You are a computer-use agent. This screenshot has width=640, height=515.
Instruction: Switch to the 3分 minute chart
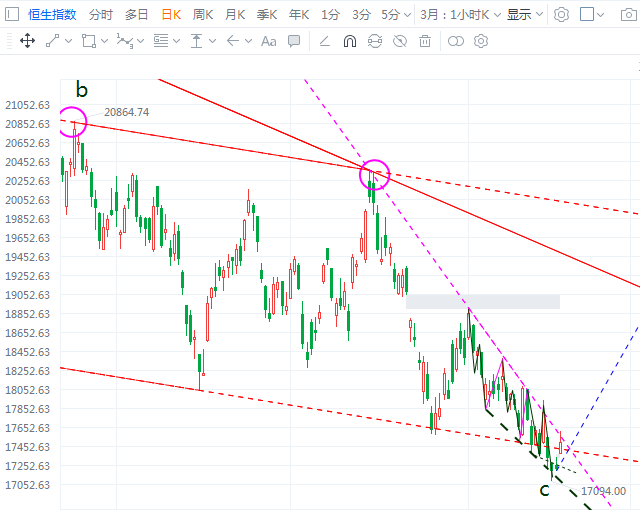[361, 15]
